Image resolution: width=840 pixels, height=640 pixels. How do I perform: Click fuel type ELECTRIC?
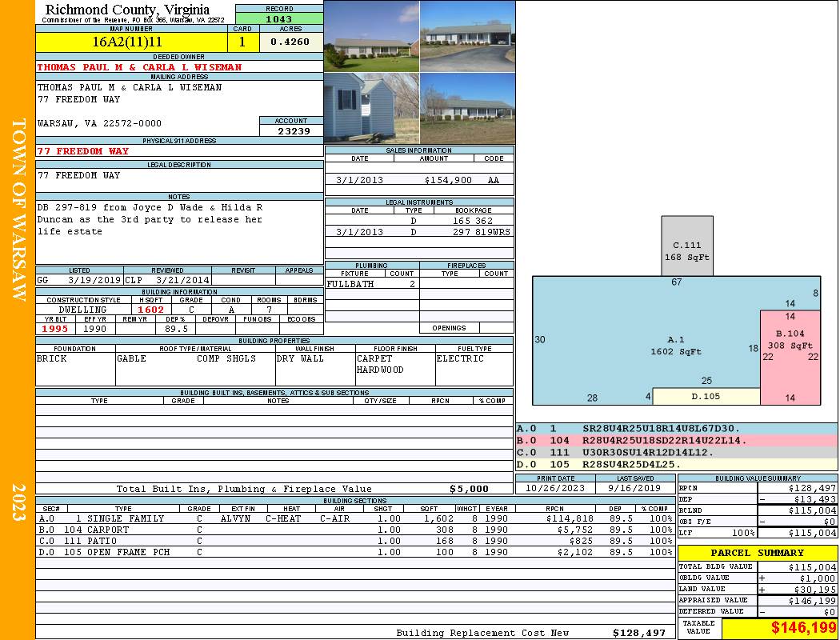coord(460,358)
